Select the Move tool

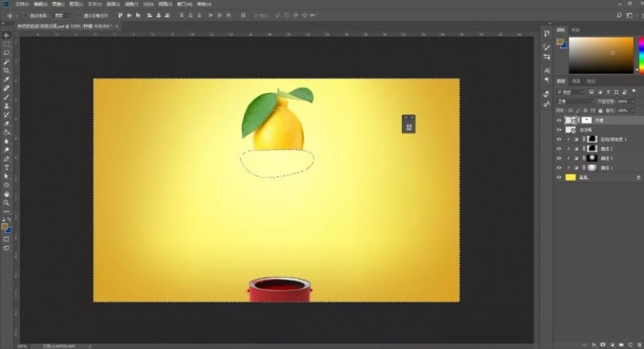[x=6, y=36]
